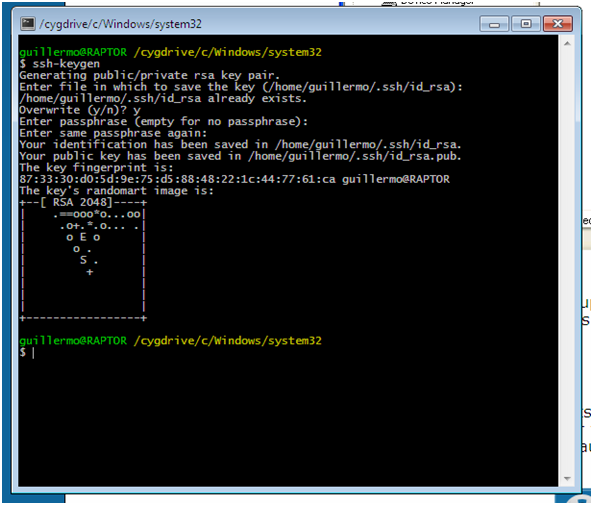This screenshot has height=505, width=593.
Task: Close the /cygdrive/c/Windows/system32 terminal window
Action: coord(558,24)
